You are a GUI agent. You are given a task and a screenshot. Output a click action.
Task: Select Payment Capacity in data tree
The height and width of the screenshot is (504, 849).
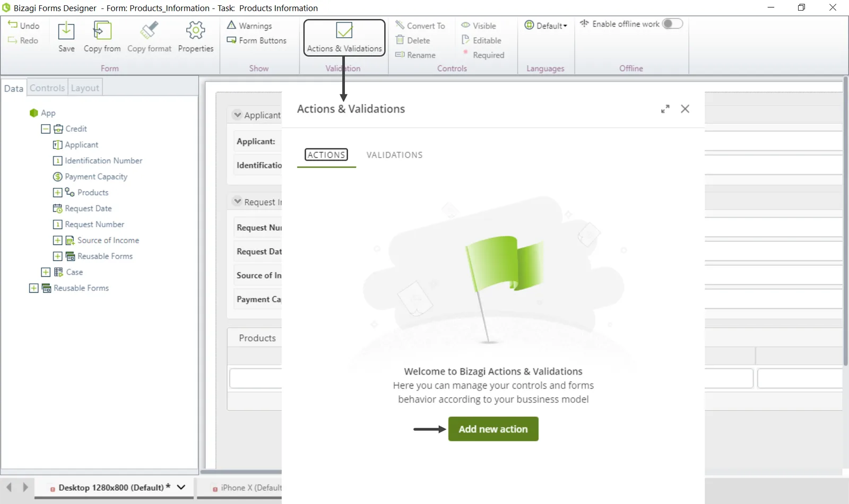coord(96,177)
